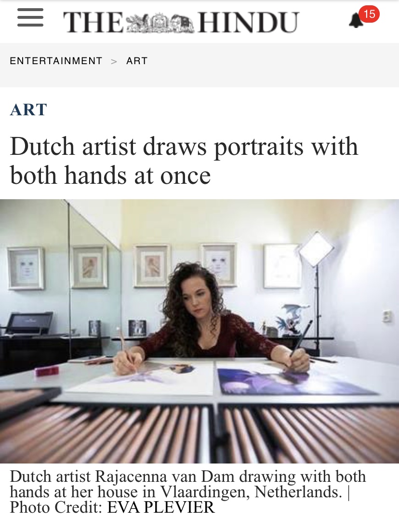Click the breadcrumb chevron separator
Viewport: 399px width, 532px height.
click(x=114, y=61)
